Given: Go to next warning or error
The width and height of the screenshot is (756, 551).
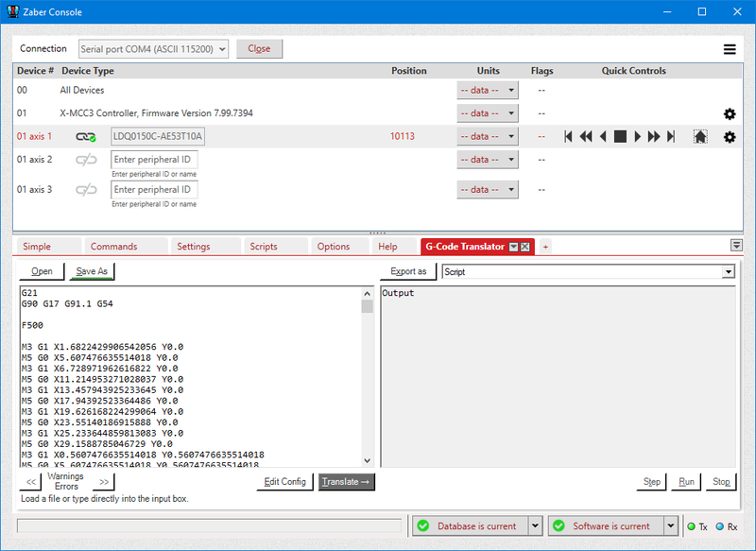Looking at the screenshot, I should (104, 482).
